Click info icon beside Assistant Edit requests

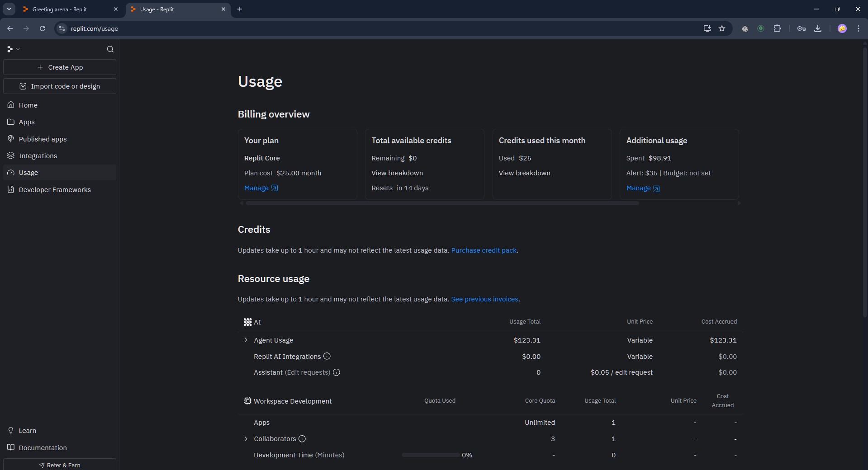[x=337, y=372]
